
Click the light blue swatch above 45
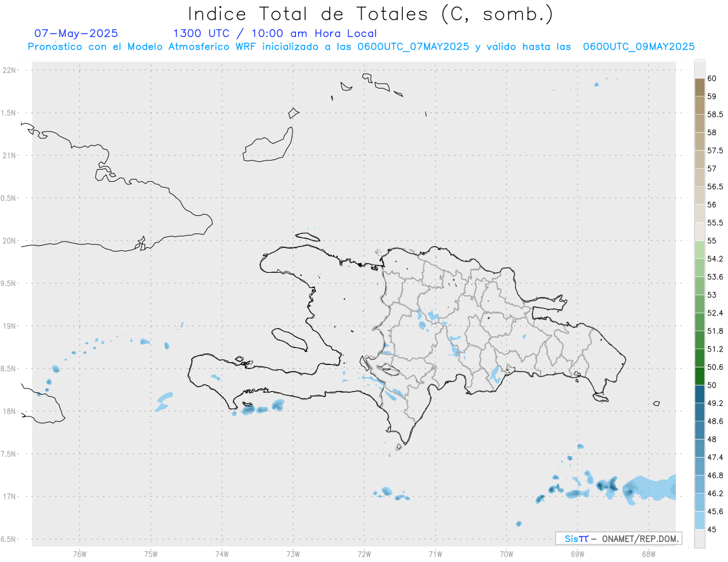[699, 520]
